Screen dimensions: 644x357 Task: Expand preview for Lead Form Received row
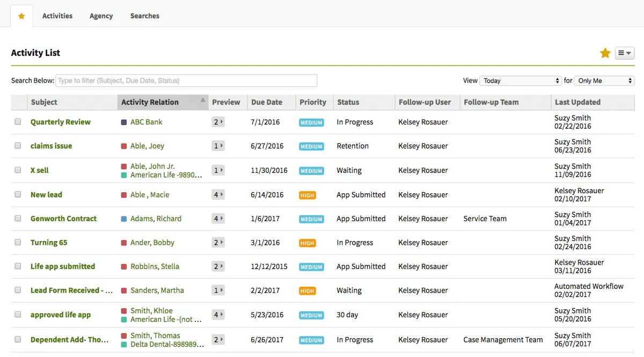218,290
